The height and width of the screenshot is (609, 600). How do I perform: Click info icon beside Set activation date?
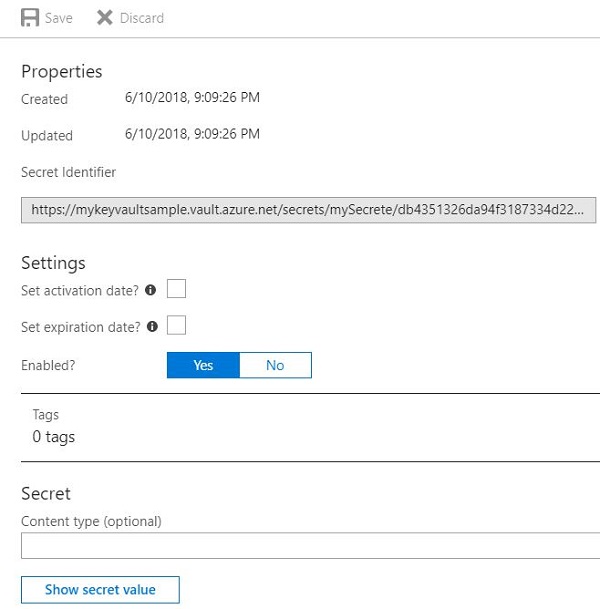[x=151, y=290]
